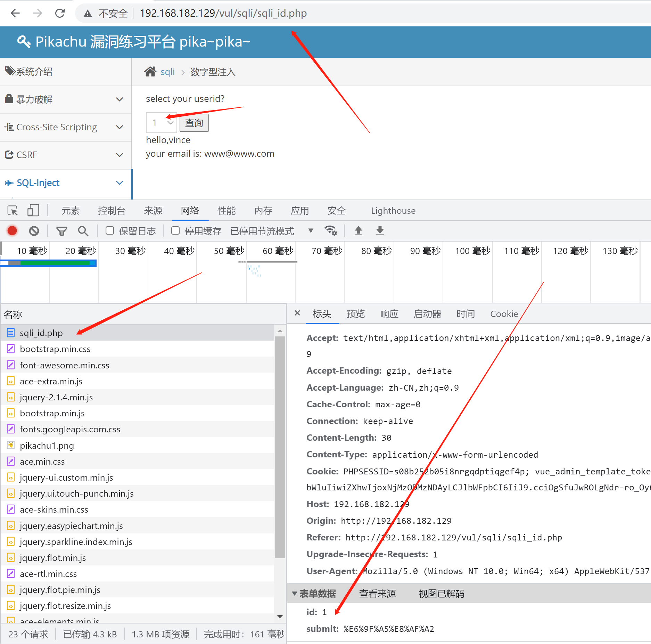Open the 预览 preview tab

pyautogui.click(x=356, y=314)
